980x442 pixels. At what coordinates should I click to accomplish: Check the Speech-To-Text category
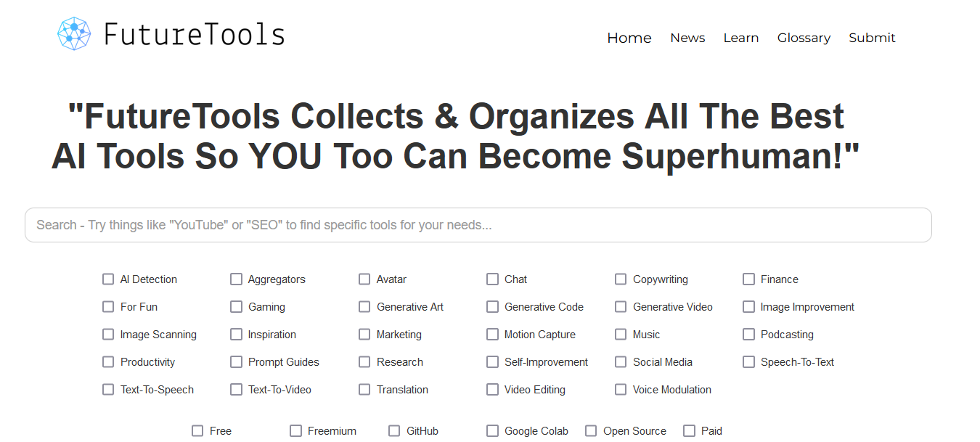click(x=748, y=362)
